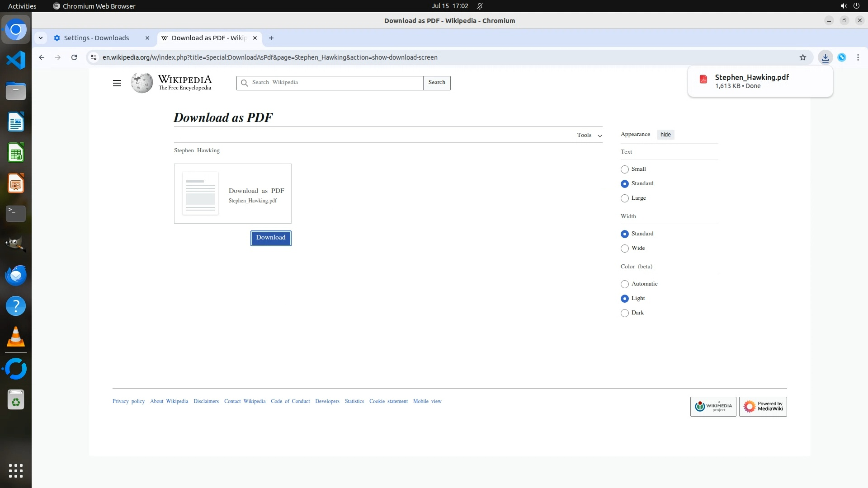The height and width of the screenshot is (488, 868).
Task: Choose the Wide width radio button
Action: click(x=625, y=249)
